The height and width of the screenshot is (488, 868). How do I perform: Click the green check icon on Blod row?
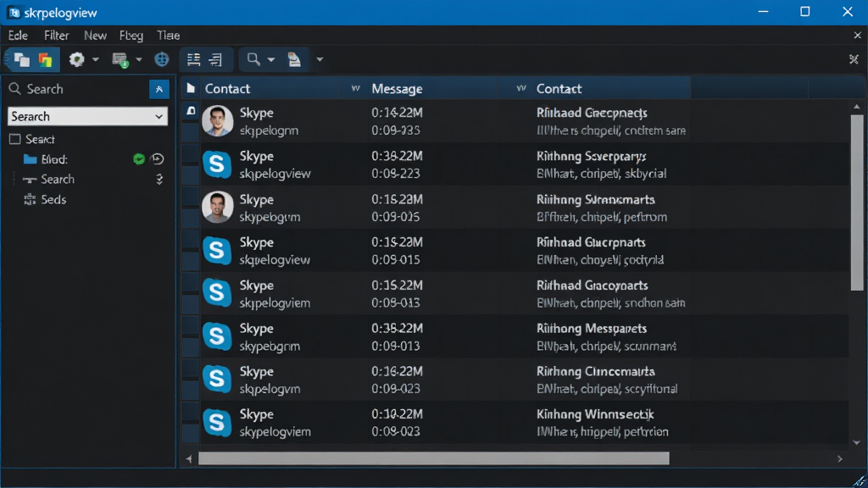139,159
